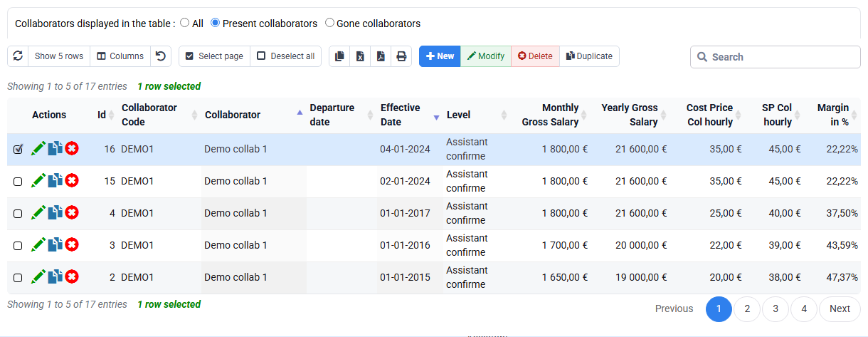Edit row Id 2 with pencil icon
Viewport: 868px width, 337px height.
click(39, 277)
